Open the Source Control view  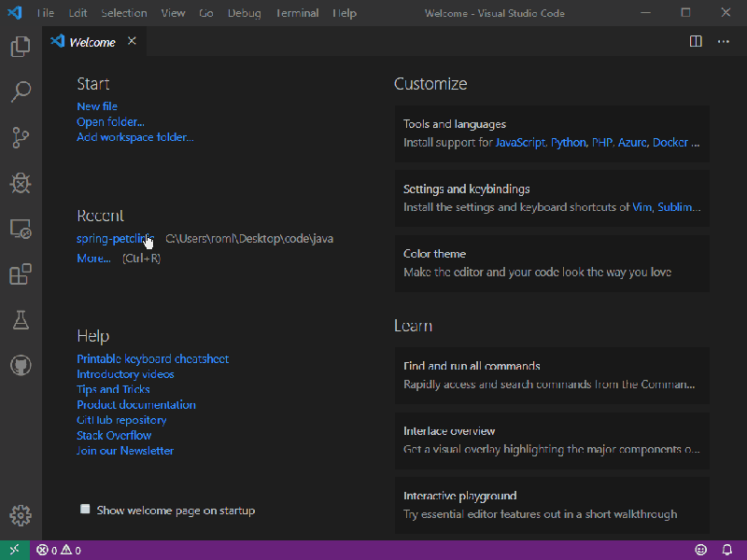point(21,137)
